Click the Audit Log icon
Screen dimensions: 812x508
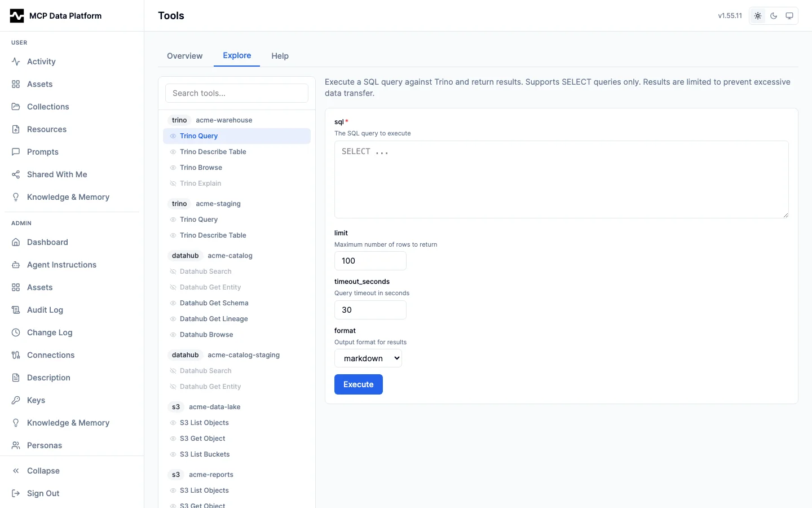[x=16, y=310]
